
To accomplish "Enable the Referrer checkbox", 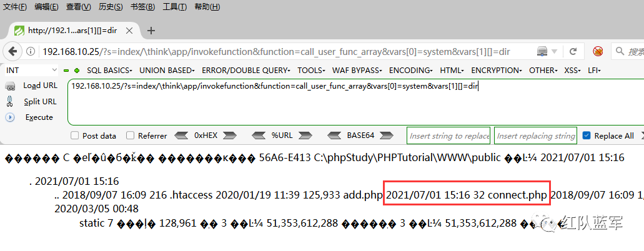I will coord(130,135).
